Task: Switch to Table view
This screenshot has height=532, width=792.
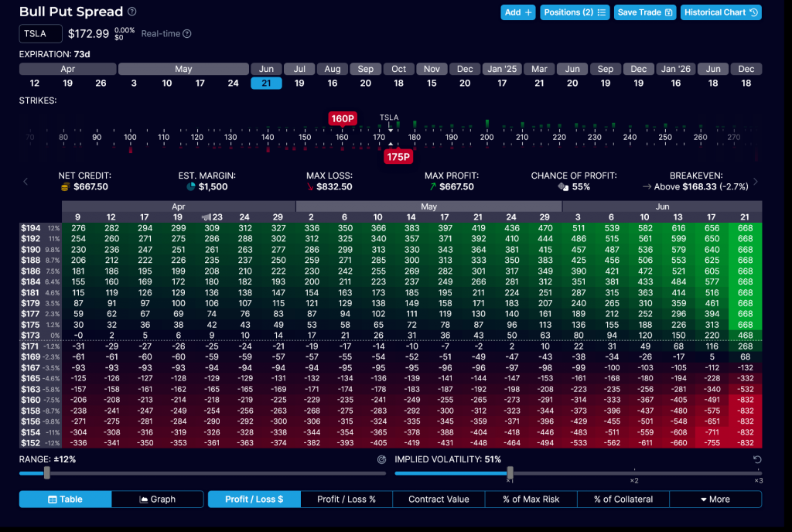Action: 65,500
